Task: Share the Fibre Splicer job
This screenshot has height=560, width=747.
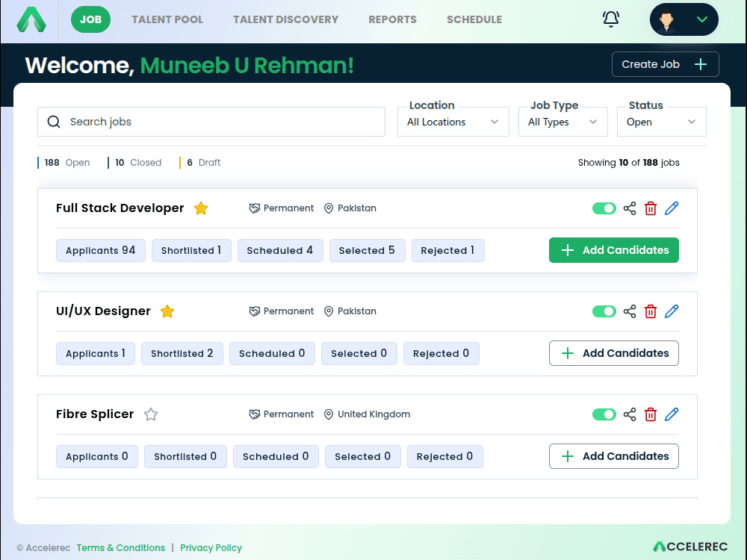Action: tap(630, 414)
